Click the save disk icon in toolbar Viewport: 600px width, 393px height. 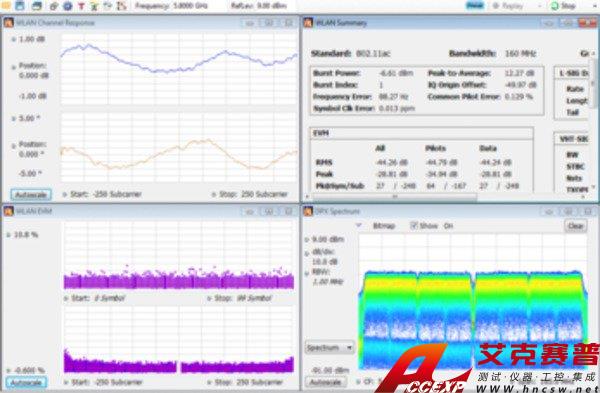pyautogui.click(x=20, y=5)
